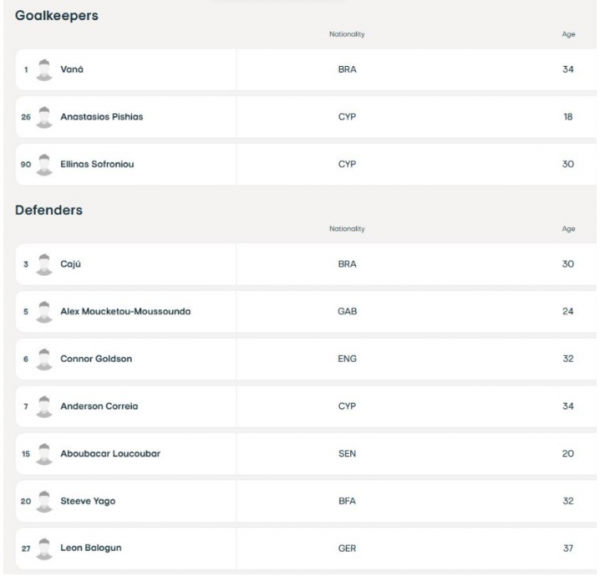Click Anastasios Pishias's avatar icon

pos(44,117)
